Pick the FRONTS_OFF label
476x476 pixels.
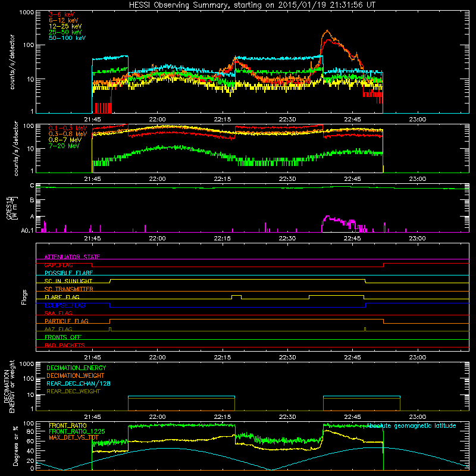(x=63, y=337)
